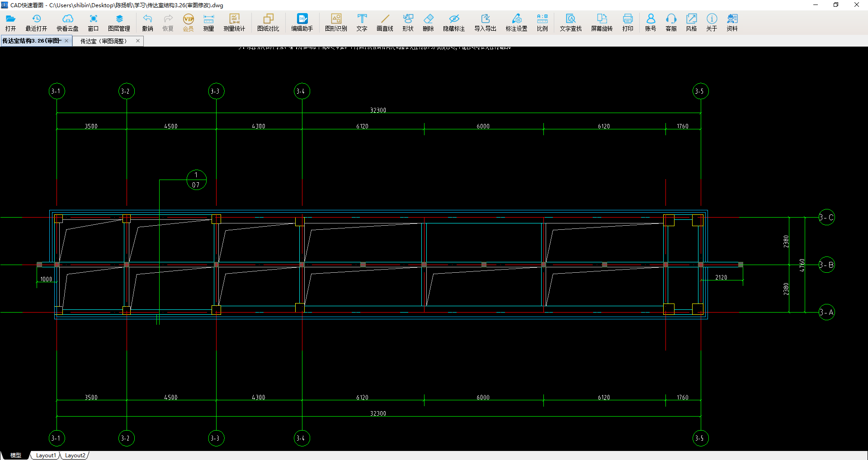868x460 pixels.
Task: Open the 快看云盘 cloud disk
Action: pyautogui.click(x=67, y=22)
